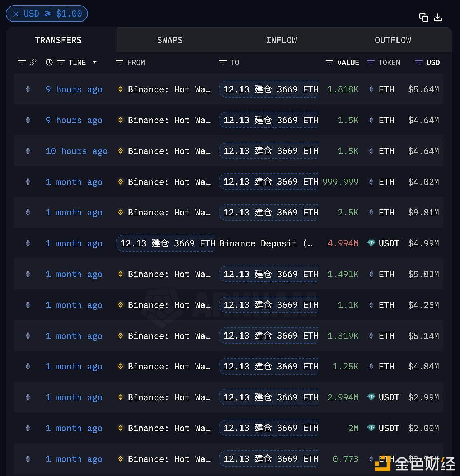Open the FROM column filter
460x476 pixels.
click(119, 62)
